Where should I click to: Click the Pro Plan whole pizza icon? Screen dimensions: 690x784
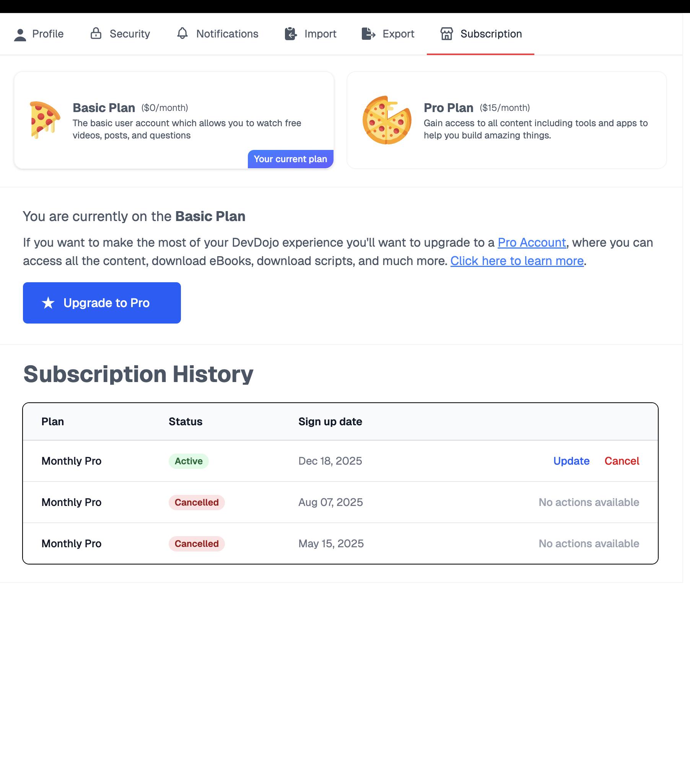[387, 120]
